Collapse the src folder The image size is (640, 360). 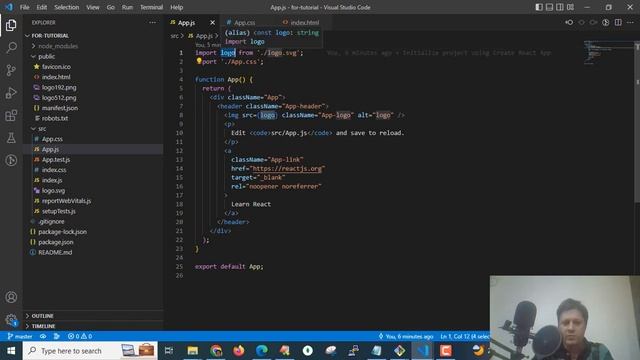coord(93,129)
